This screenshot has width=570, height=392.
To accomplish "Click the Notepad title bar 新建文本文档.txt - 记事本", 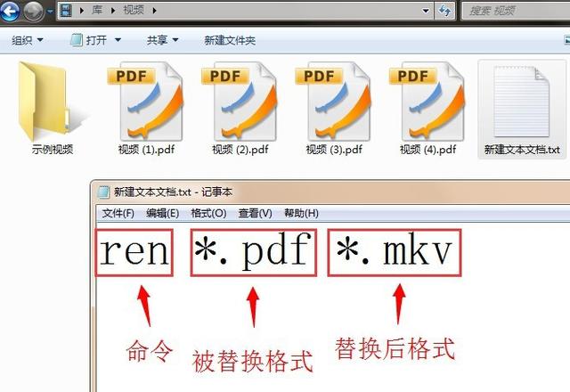I will point(173,192).
